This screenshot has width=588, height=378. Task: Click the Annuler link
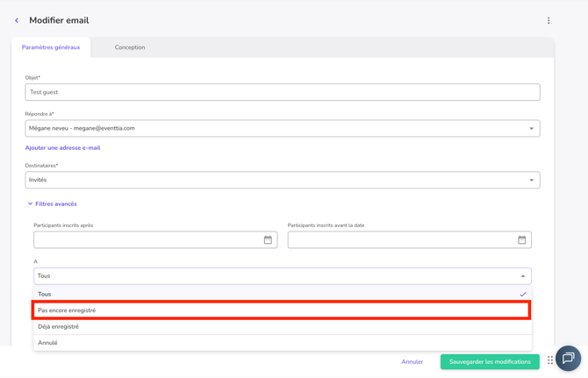tap(412, 361)
